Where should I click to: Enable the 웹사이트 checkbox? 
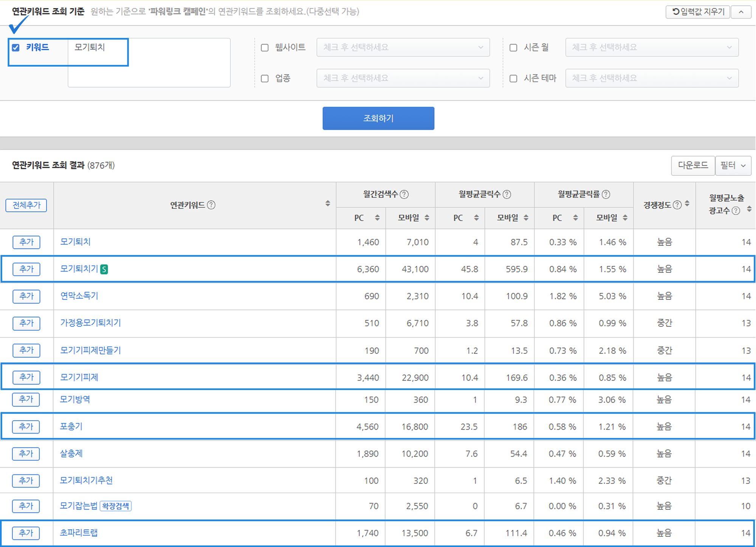tap(265, 47)
